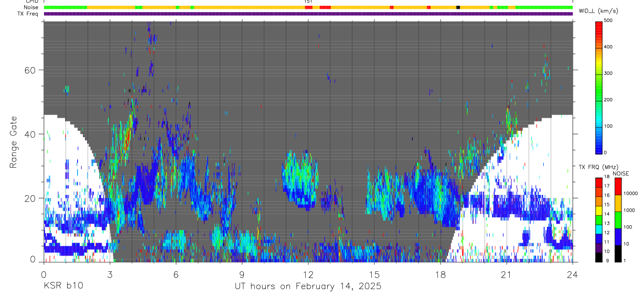Click the 'WID⊥ (km/s)' colorbar title
This screenshot has width=644, height=297.
tap(598, 11)
